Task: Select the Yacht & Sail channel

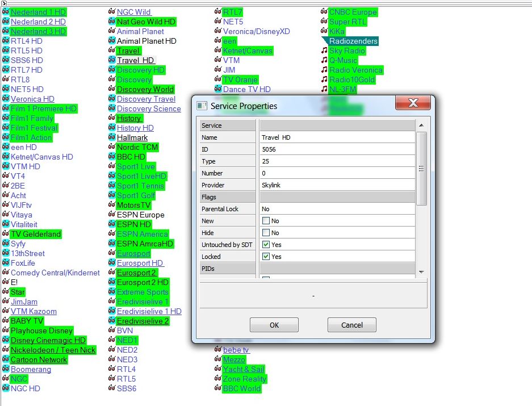Action: 244,369
